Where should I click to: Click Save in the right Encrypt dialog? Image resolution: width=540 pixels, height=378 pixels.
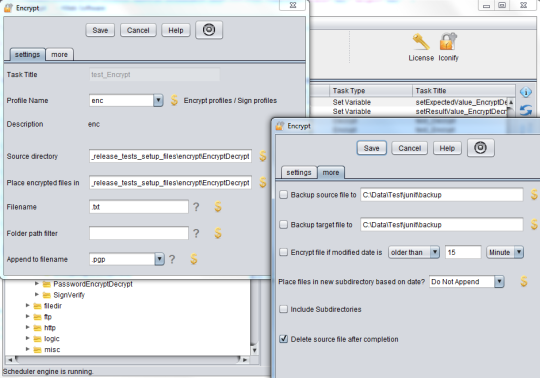(371, 148)
